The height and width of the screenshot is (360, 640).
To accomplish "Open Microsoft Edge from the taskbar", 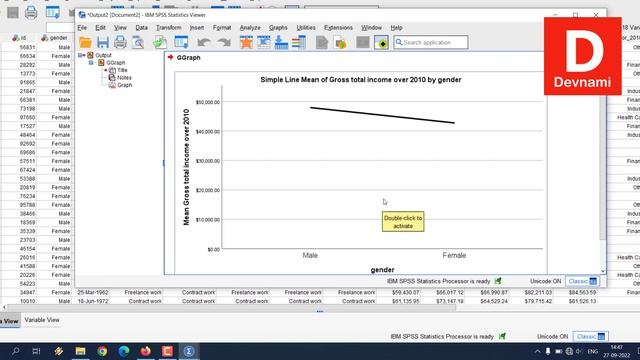I will click(124, 351).
